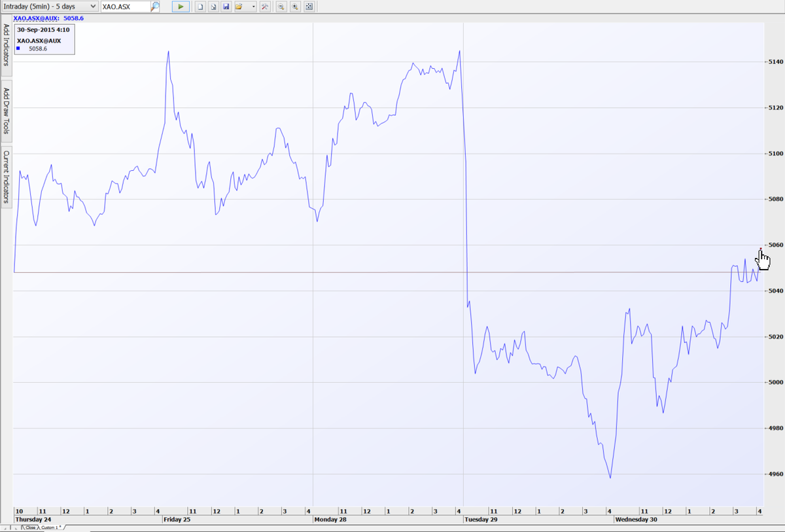Create a new blank chart
This screenshot has width=785, height=532.
[200, 7]
